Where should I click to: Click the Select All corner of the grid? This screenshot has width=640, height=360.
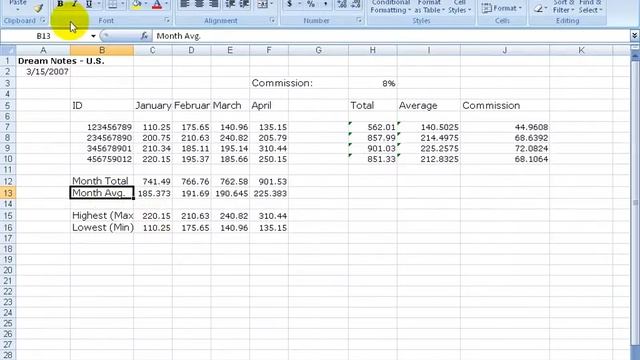coord(8,50)
